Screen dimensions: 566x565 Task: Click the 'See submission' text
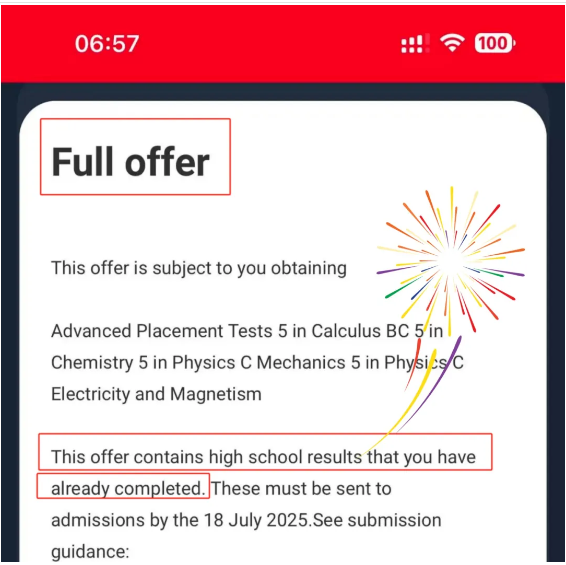(377, 520)
